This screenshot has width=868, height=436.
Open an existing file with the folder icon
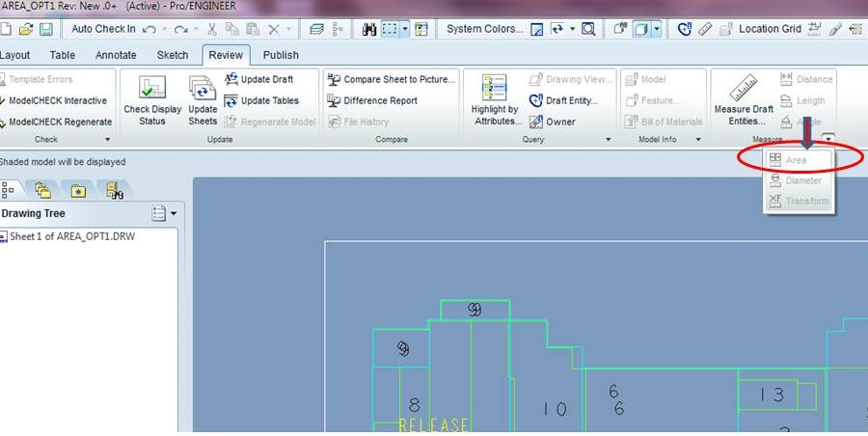click(25, 29)
